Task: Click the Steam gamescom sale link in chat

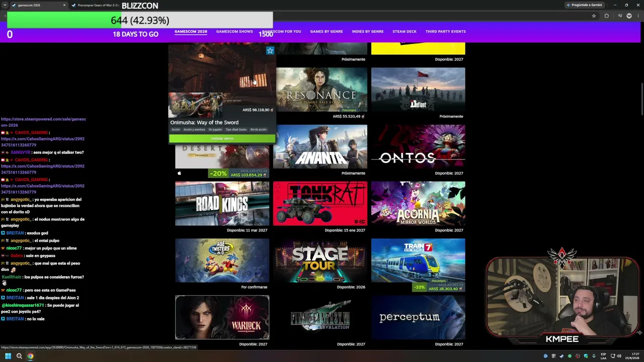Action: [x=43, y=122]
